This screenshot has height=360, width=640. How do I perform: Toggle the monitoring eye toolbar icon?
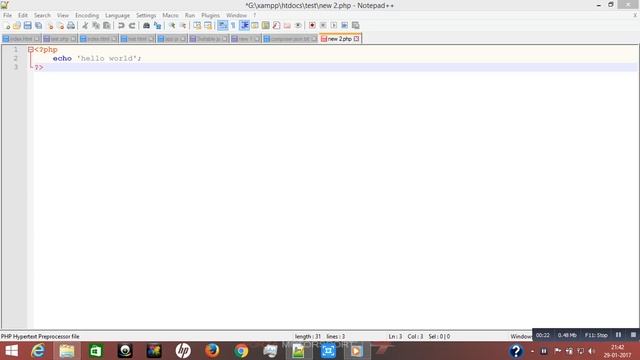click(298, 25)
